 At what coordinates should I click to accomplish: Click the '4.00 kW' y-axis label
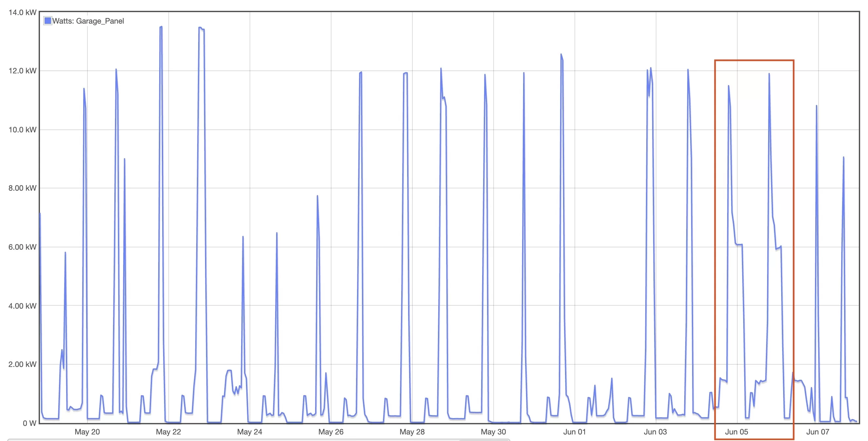pyautogui.click(x=22, y=306)
